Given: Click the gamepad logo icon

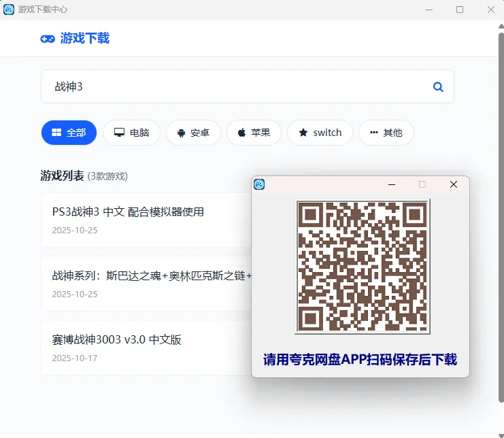Looking at the screenshot, I should tap(48, 39).
